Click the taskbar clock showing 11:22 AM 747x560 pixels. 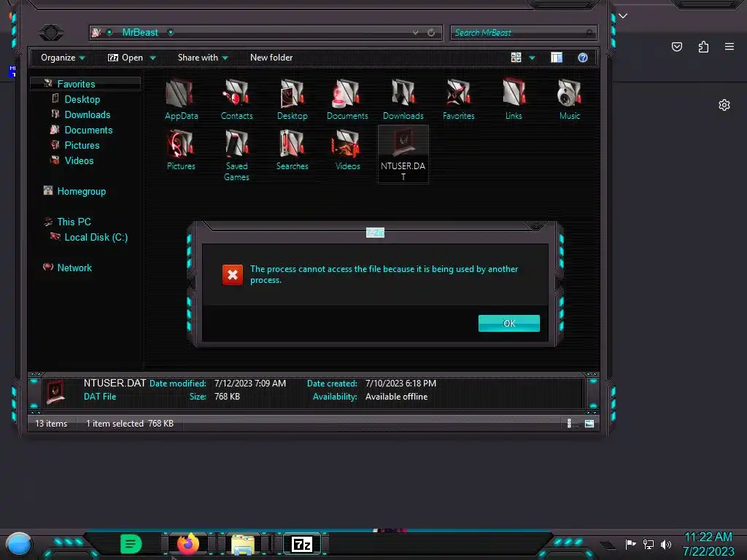(x=708, y=537)
